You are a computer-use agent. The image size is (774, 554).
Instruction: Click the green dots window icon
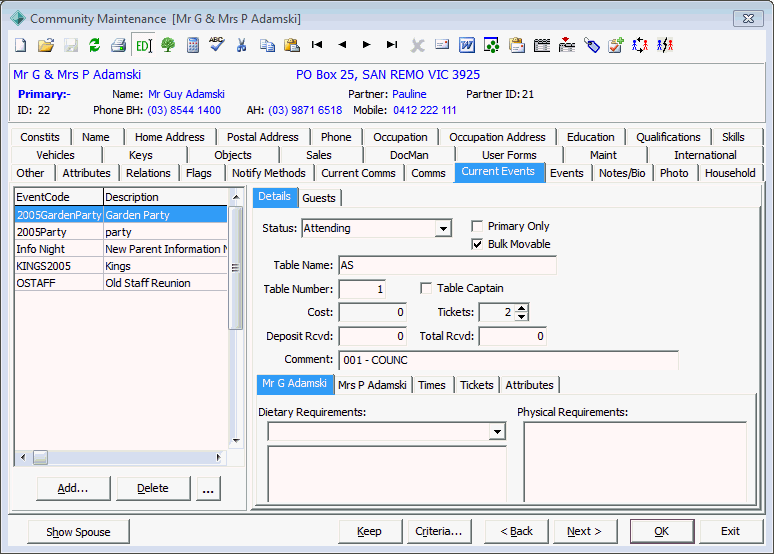(492, 45)
